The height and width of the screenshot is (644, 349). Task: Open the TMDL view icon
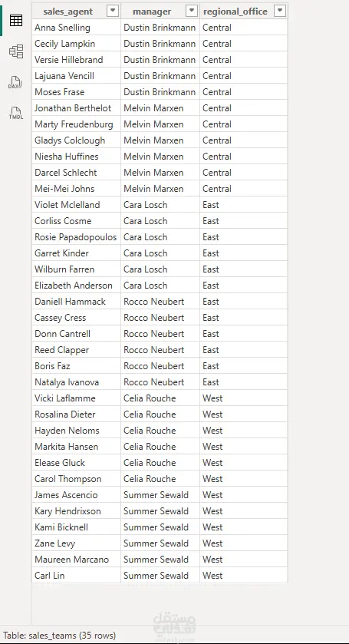click(x=15, y=114)
